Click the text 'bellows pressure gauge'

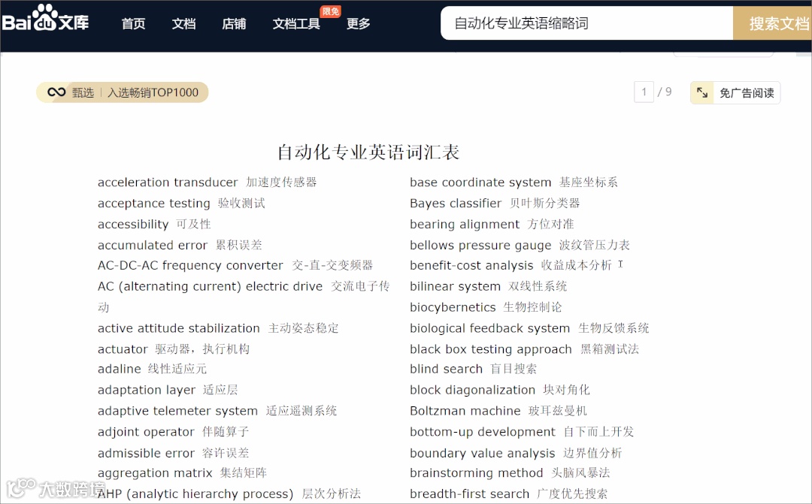pyautogui.click(x=480, y=245)
